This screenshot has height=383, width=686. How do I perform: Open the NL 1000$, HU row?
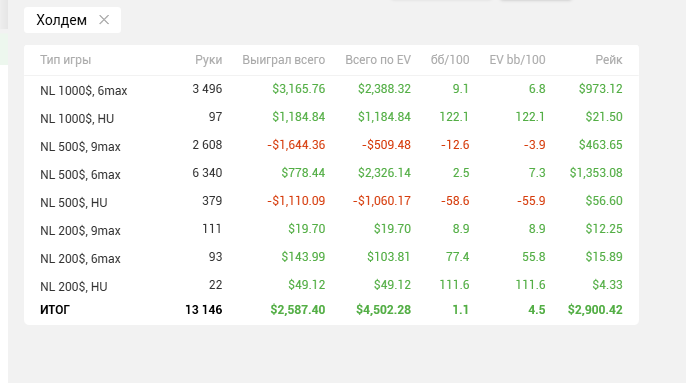pos(331,117)
